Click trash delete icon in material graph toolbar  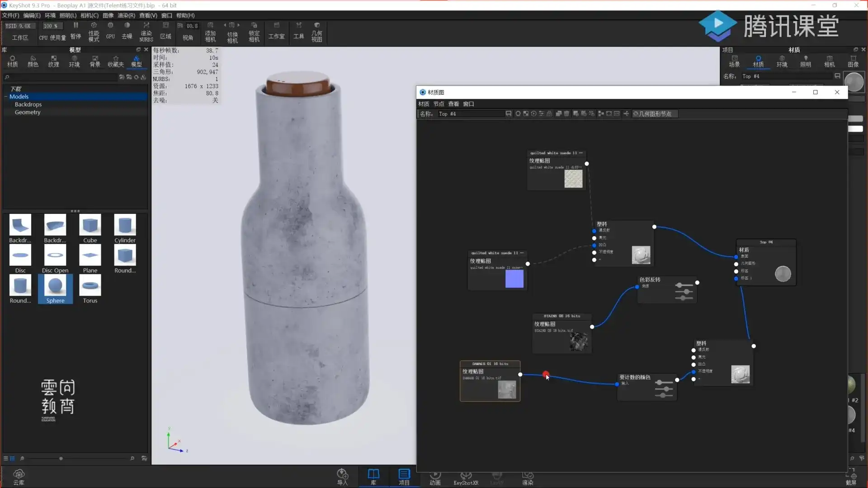coord(566,114)
